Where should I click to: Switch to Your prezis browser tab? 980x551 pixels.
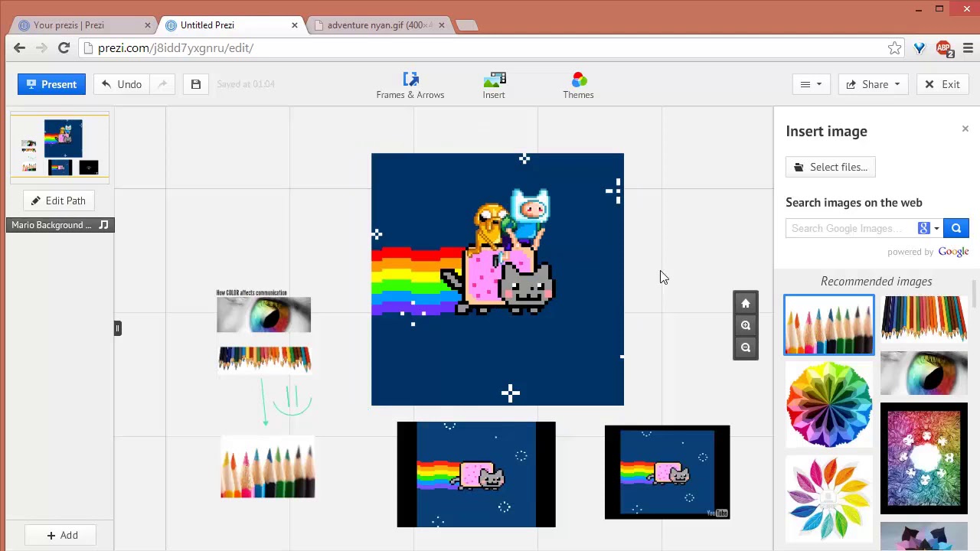tap(83, 24)
